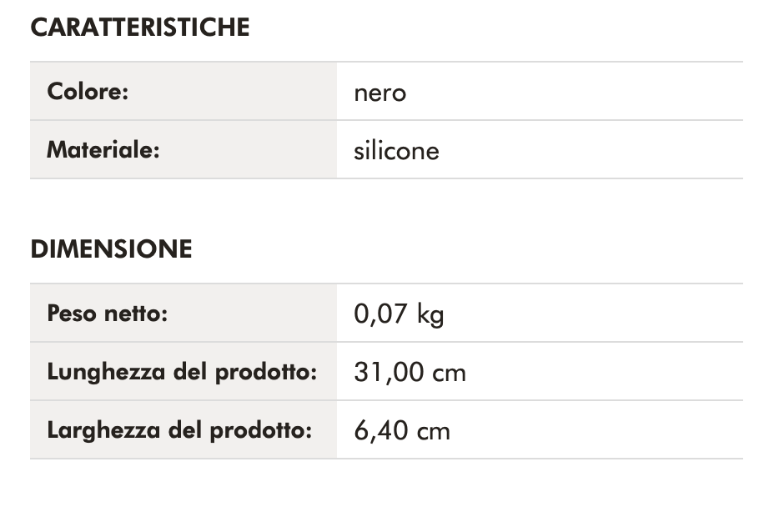Click the cm unit after 31,00
Screen dimensions: 784x532
[x=450, y=373]
